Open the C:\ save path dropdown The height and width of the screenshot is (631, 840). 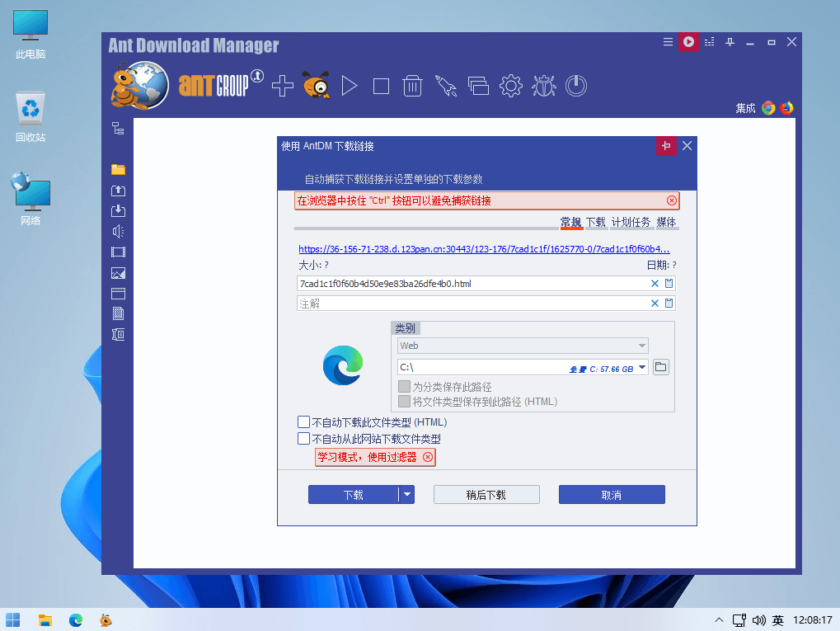click(642, 367)
